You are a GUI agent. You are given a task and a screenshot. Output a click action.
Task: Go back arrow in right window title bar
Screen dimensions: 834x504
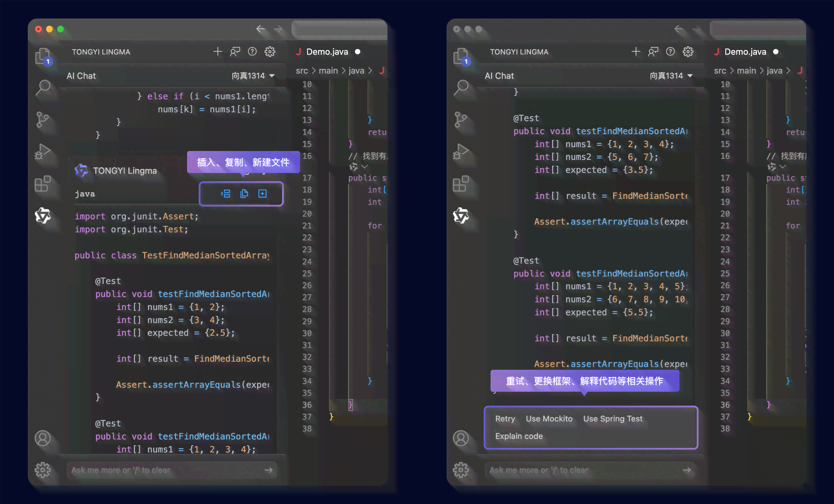[x=678, y=29]
